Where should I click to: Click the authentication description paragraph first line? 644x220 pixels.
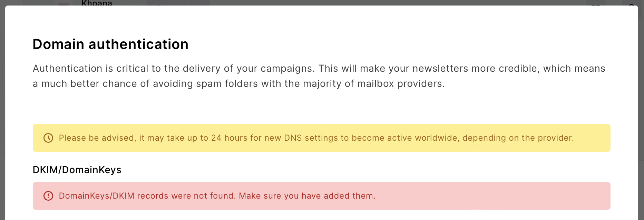point(319,68)
